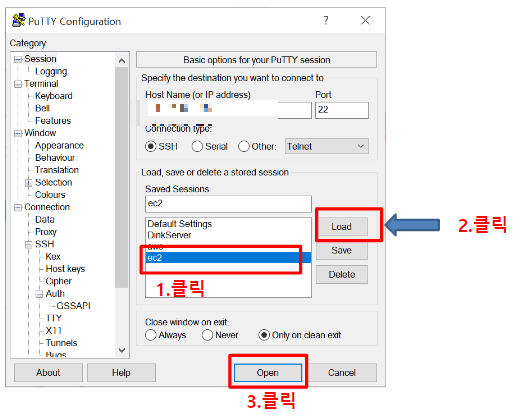Close the PuTTY Configuration window

click(x=365, y=20)
